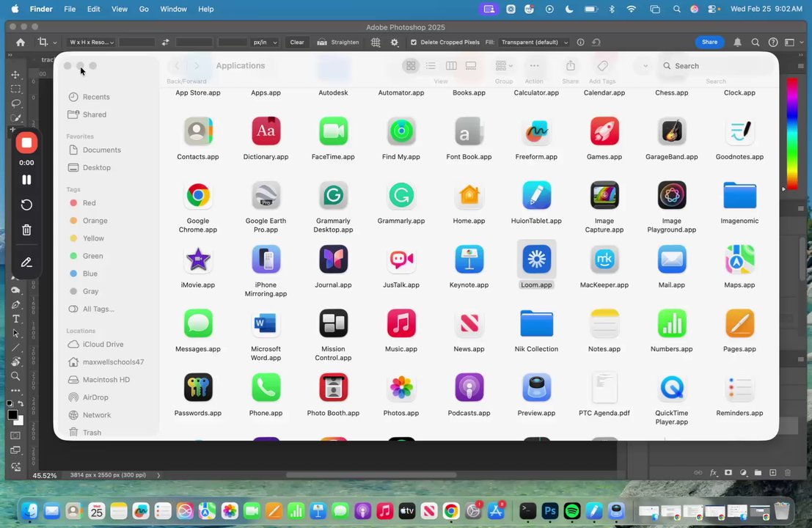812x528 pixels.
Task: Switch Finder to icon view
Action: tap(411, 66)
